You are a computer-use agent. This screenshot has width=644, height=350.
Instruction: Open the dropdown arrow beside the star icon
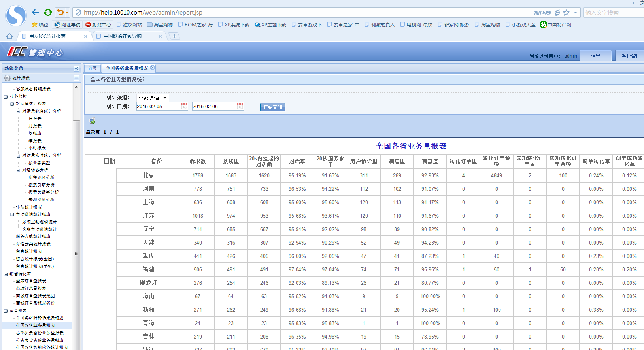point(576,13)
